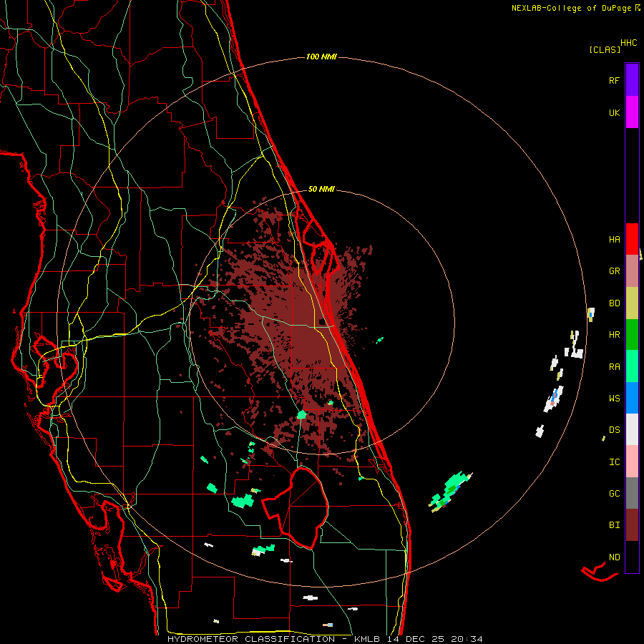Click the large green rain echo offshore southeast
This screenshot has height=644, width=644.
[x=451, y=491]
